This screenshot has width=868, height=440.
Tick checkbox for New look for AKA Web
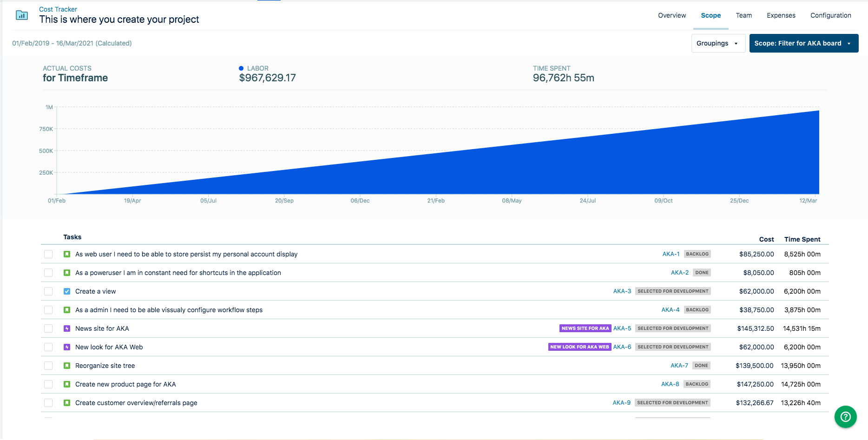[x=48, y=347]
